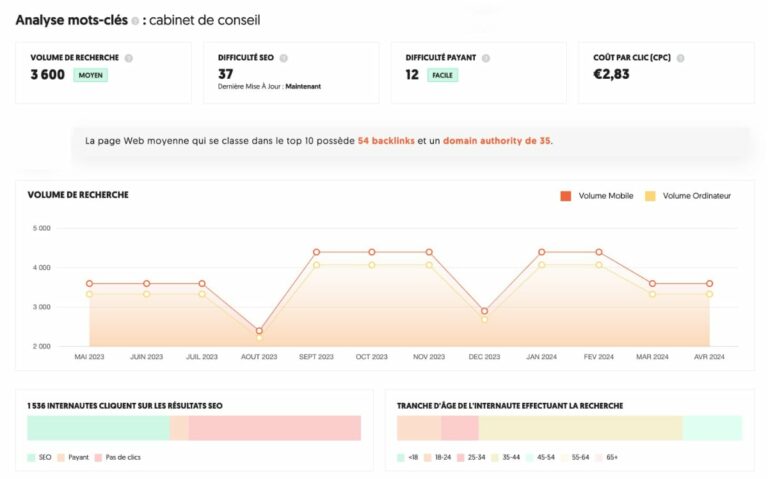
Task: Toggle Volume Mobile legend entry
Action: click(597, 196)
